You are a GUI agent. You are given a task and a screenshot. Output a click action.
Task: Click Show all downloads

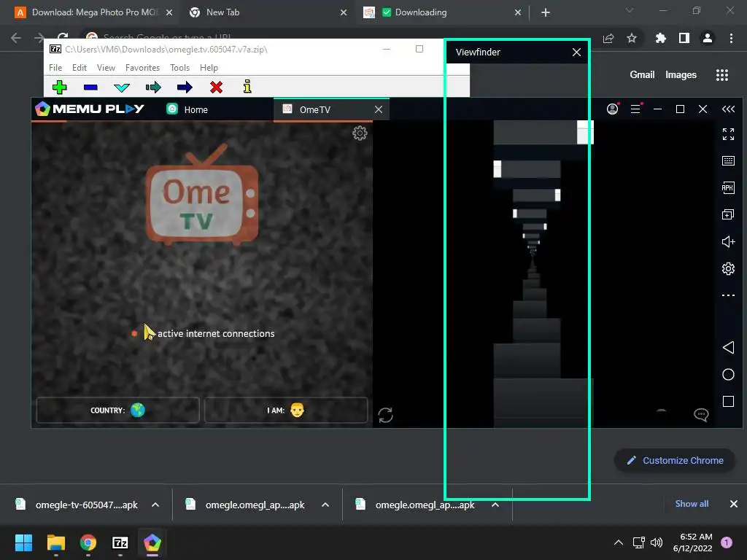tap(692, 504)
